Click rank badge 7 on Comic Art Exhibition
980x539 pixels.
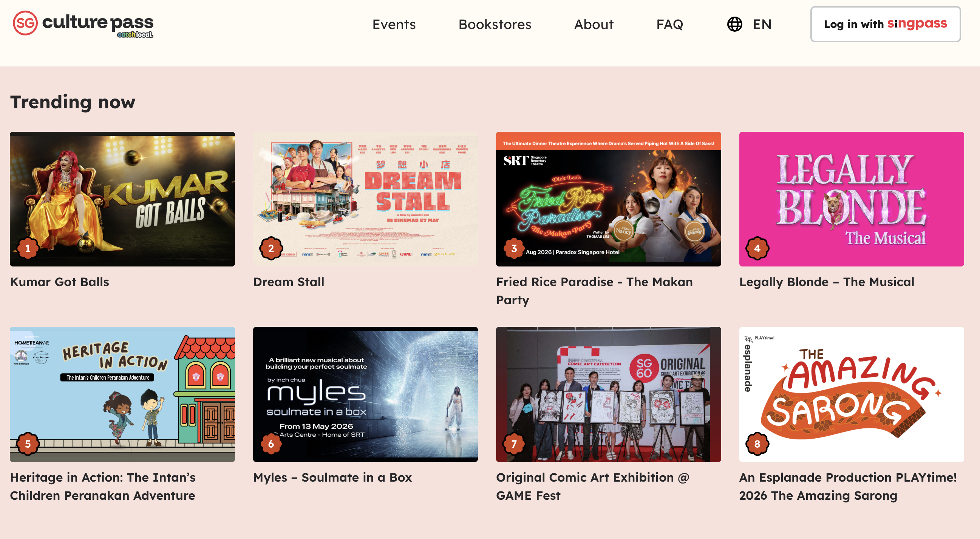point(514,444)
